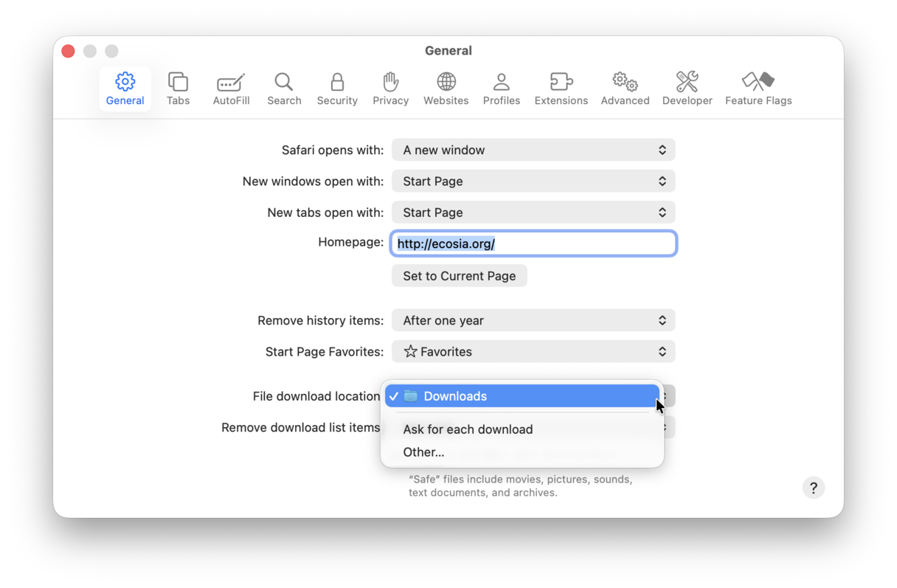This screenshot has height=588, width=897.
Task: Open the Websites globe pane
Action: (446, 89)
